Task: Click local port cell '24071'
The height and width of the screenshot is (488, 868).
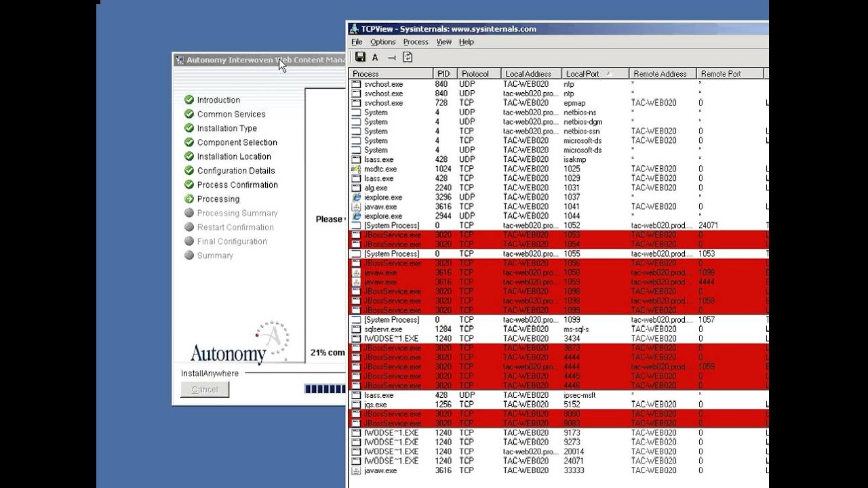Action: coord(574,461)
